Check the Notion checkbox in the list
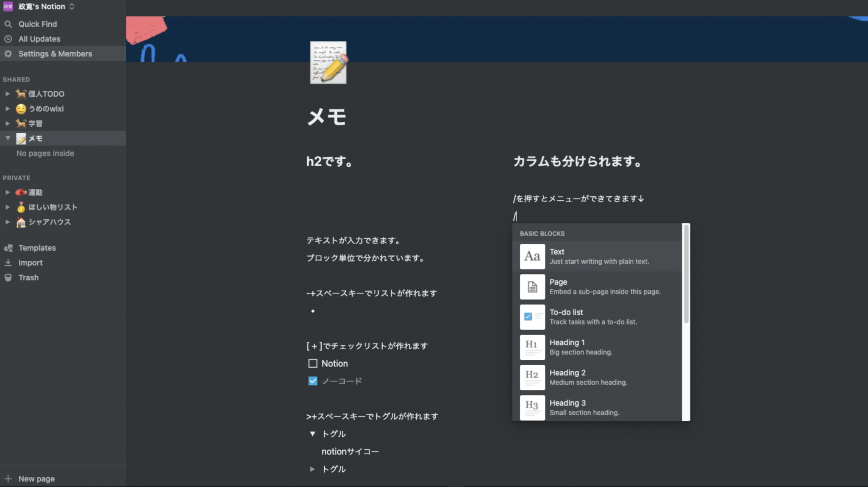This screenshot has height=487, width=868. [312, 363]
